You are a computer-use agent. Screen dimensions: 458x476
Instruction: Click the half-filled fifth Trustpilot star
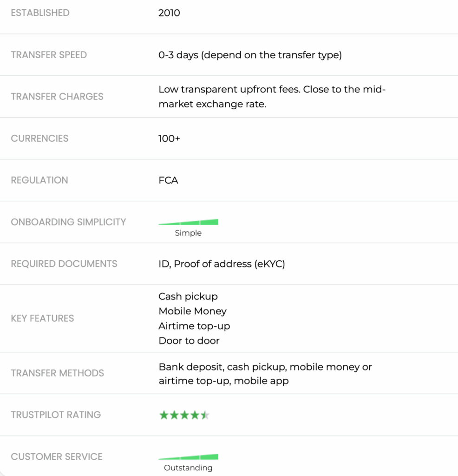pyautogui.click(x=205, y=415)
